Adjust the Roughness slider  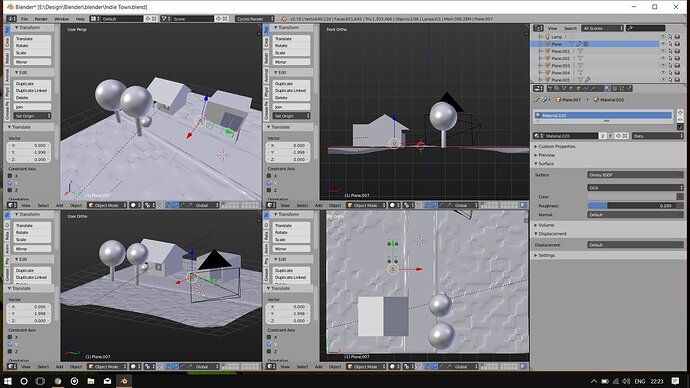635,205
